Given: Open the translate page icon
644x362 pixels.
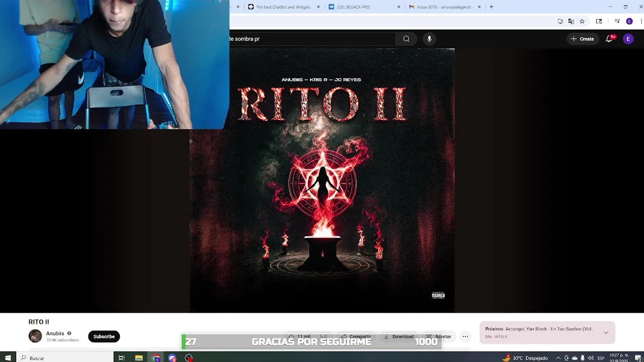Looking at the screenshot, I should point(571,21).
